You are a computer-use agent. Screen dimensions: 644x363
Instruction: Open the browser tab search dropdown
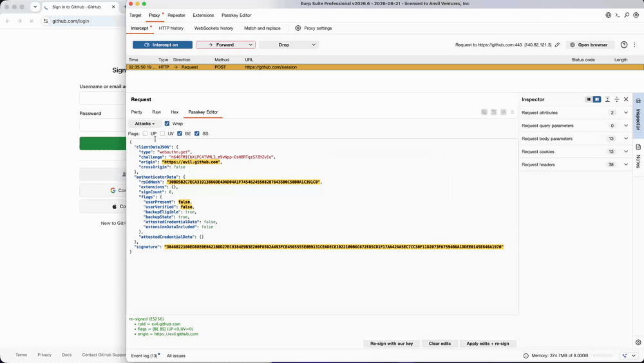point(35,7)
